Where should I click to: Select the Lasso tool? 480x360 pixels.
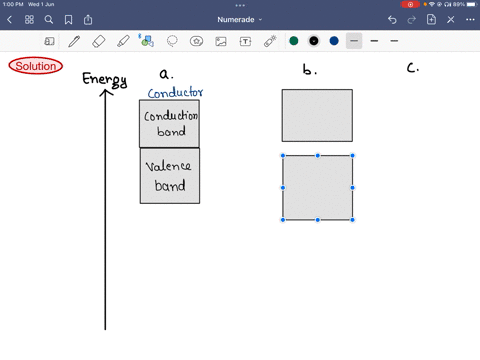click(x=172, y=41)
